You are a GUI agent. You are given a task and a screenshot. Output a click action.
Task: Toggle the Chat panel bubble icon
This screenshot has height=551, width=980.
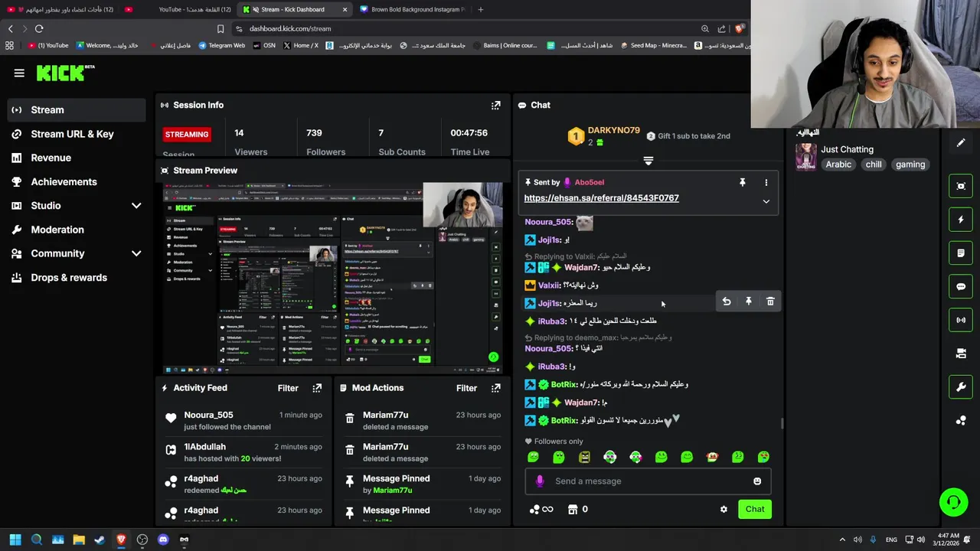click(961, 287)
